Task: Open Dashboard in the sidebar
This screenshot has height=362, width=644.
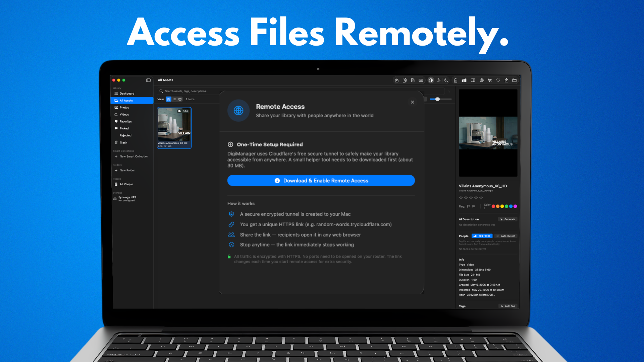Action: [x=132, y=94]
